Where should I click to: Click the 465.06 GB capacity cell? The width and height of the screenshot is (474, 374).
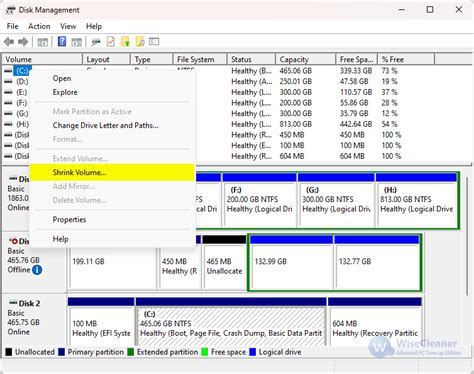pyautogui.click(x=296, y=71)
